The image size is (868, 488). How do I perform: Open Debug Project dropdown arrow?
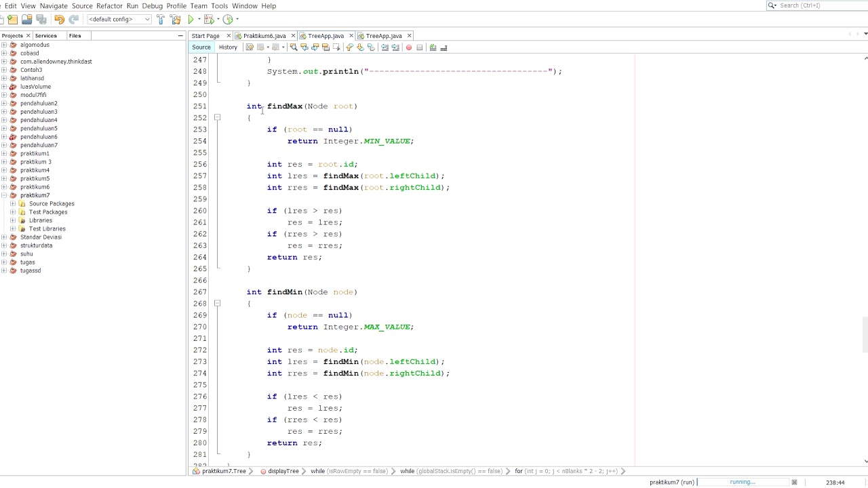(x=217, y=20)
